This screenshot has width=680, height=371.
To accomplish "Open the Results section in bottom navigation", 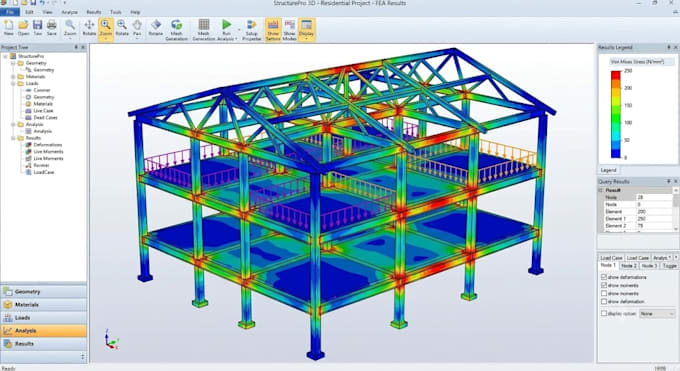I will [43, 344].
